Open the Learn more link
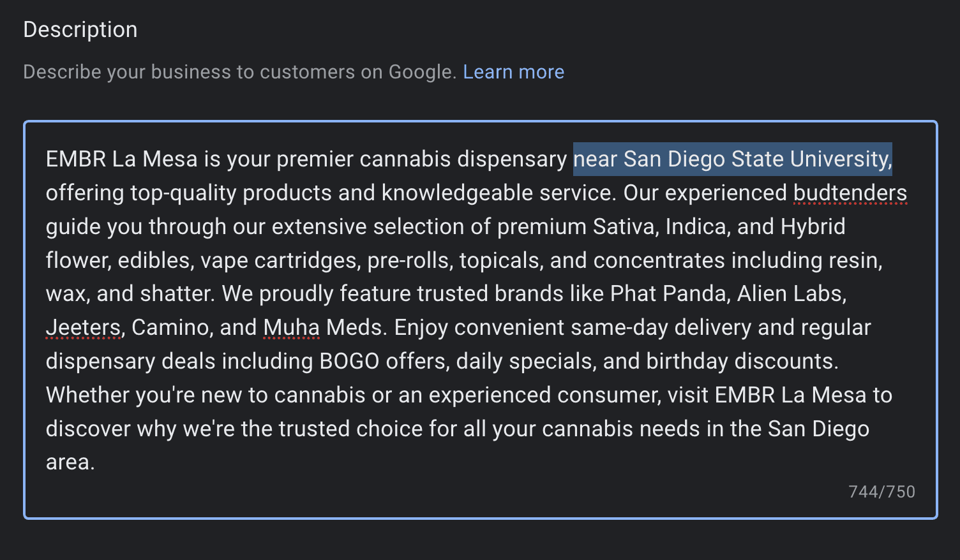960x560 pixels. (513, 72)
